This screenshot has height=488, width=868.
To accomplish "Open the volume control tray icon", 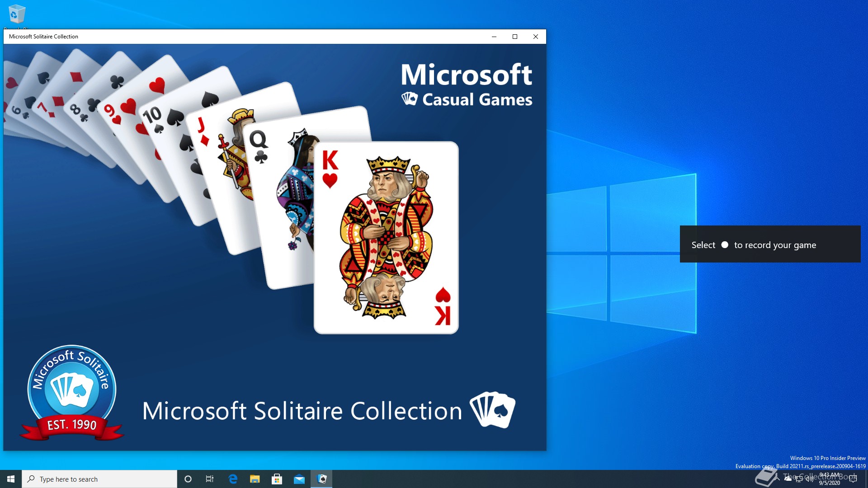I will pos(810,479).
